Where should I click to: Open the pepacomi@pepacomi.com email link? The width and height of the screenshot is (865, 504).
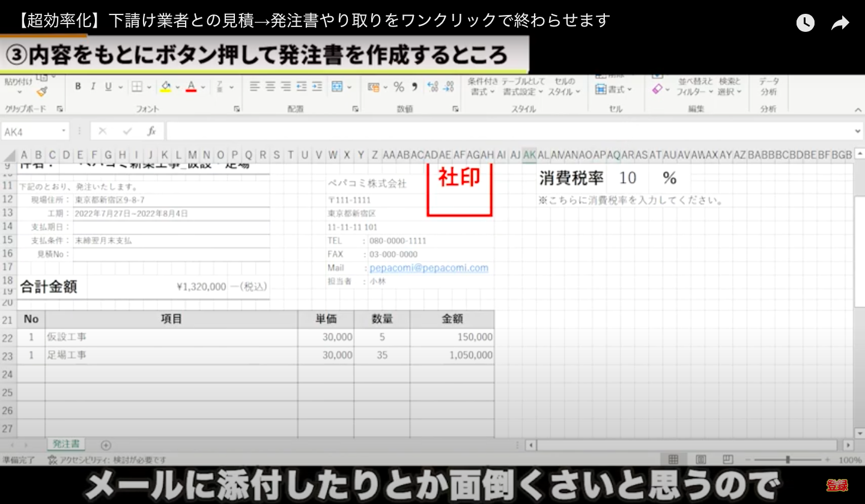click(428, 268)
